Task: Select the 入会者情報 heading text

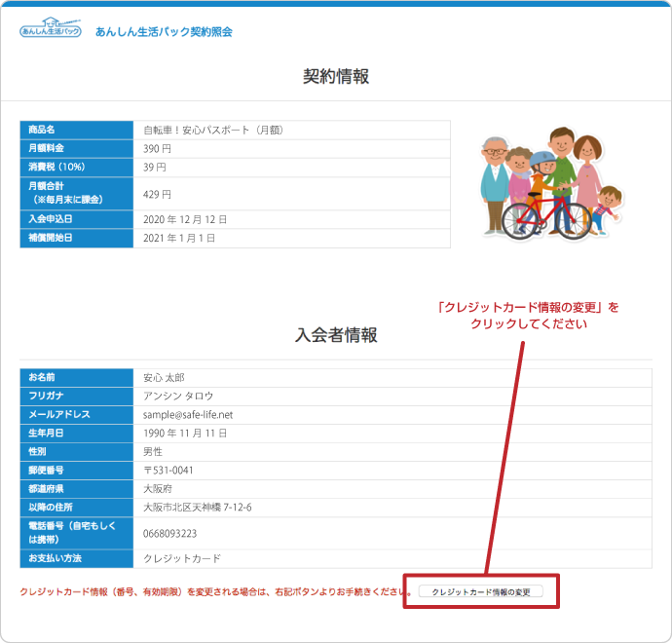Action: click(336, 335)
